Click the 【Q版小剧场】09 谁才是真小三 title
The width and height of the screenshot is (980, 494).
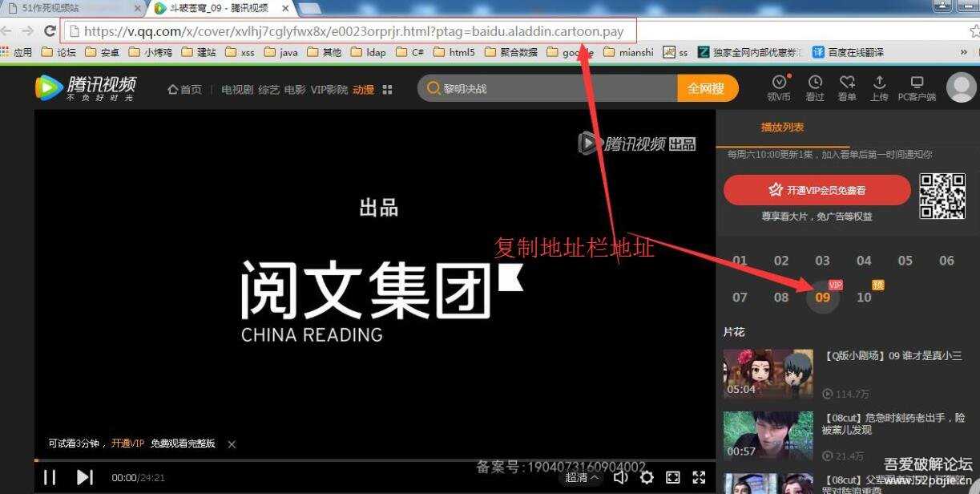(x=892, y=356)
